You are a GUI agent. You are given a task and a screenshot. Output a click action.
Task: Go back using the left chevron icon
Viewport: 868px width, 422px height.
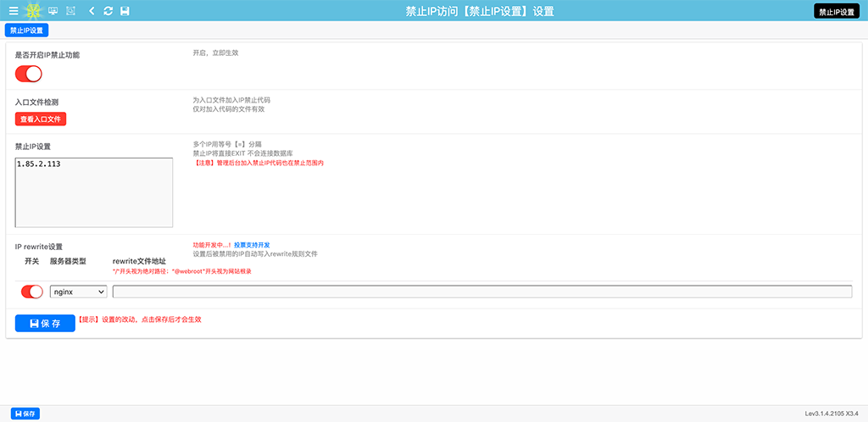pos(92,11)
